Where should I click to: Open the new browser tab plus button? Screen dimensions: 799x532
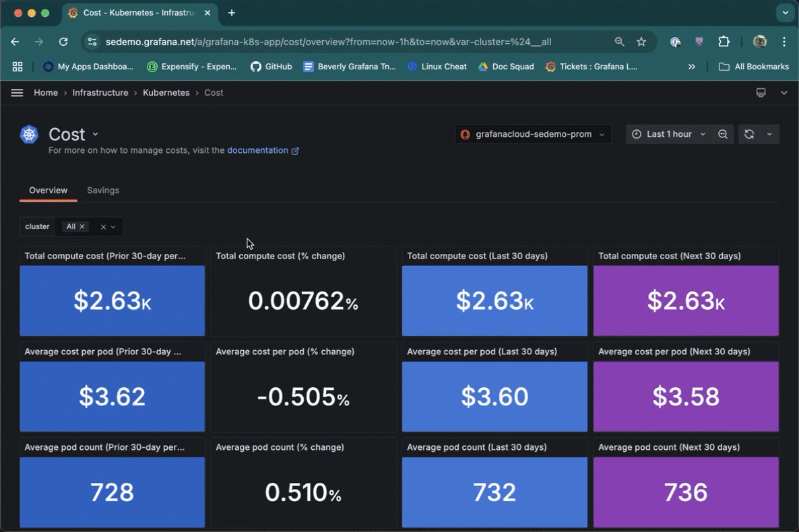232,13
